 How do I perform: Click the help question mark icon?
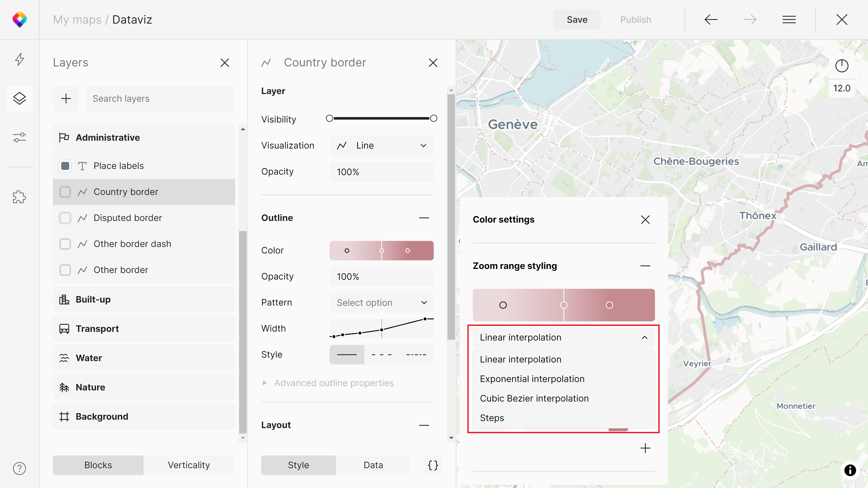coord(20,468)
